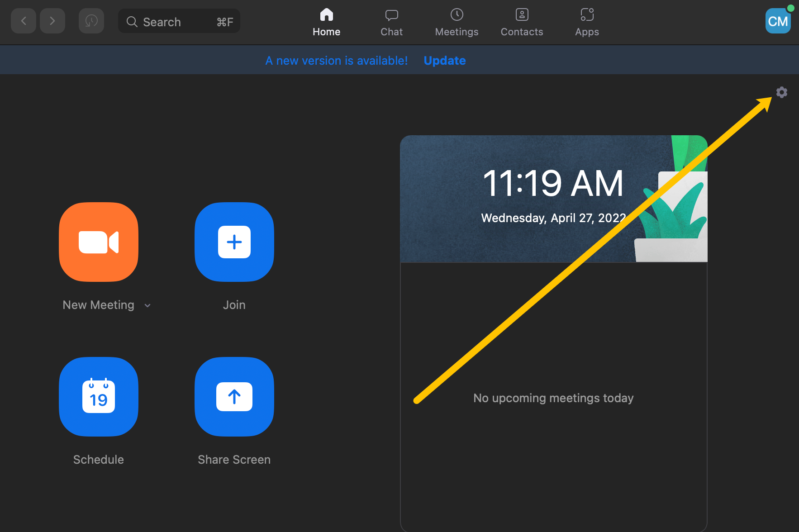
Task: Open the Apps tab
Action: (x=587, y=22)
